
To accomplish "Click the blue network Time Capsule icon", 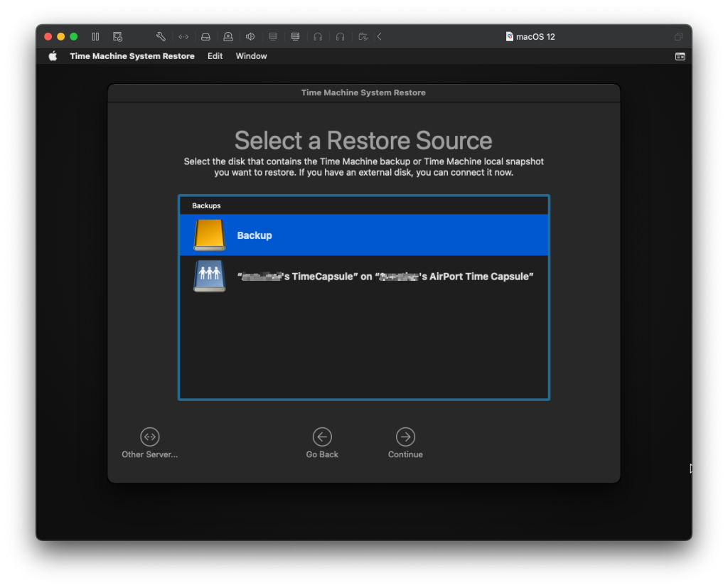I will point(210,276).
